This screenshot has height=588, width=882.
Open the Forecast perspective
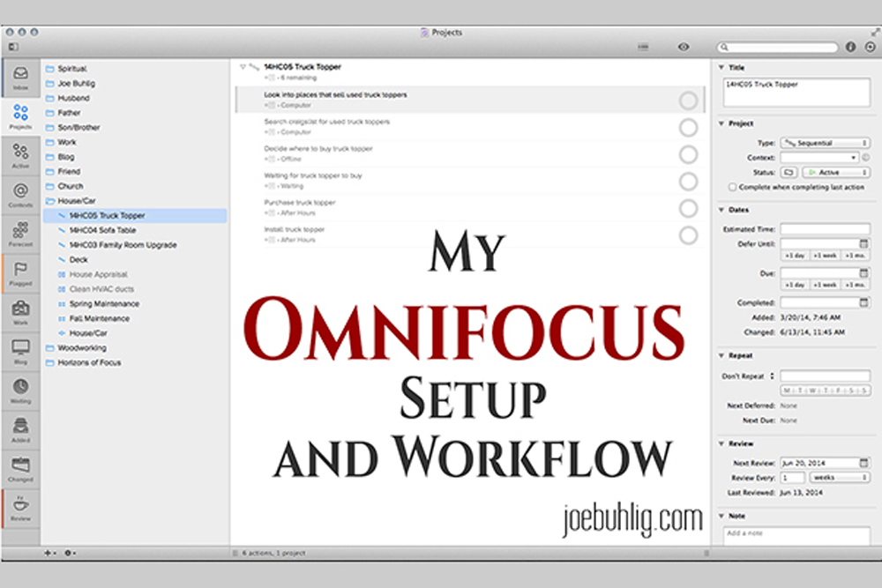point(21,234)
